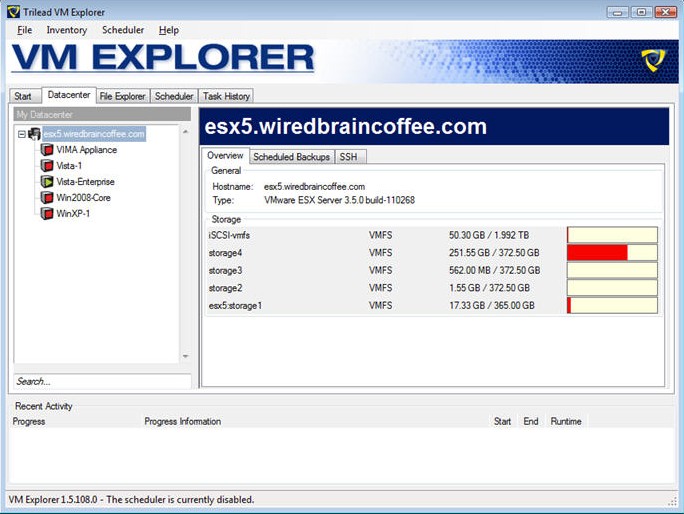Switch to the Task History tab
The width and height of the screenshot is (684, 514).
[x=226, y=96]
